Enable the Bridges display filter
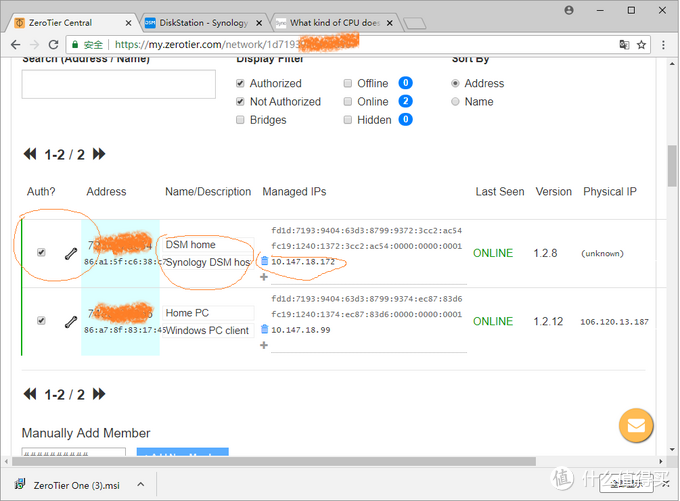 [240, 120]
